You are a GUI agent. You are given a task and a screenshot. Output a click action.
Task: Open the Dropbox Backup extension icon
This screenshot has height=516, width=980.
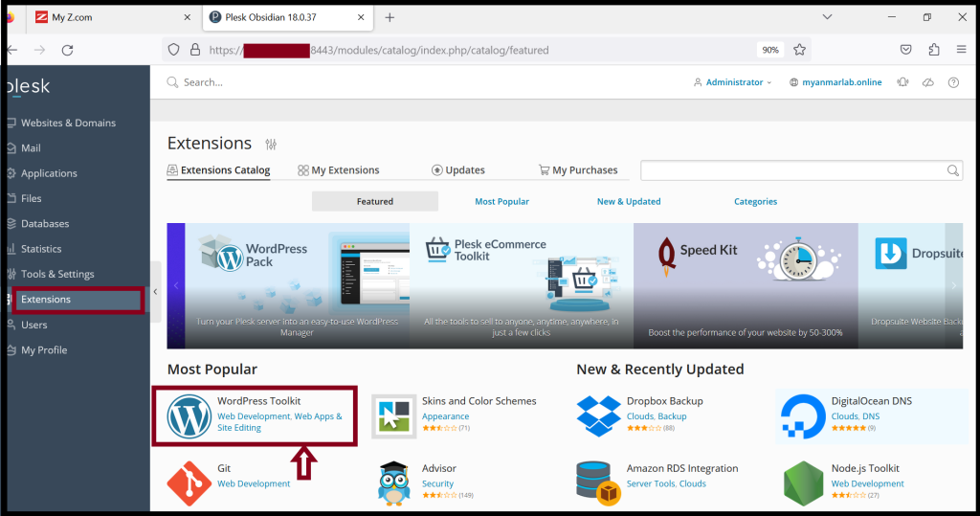coord(599,416)
